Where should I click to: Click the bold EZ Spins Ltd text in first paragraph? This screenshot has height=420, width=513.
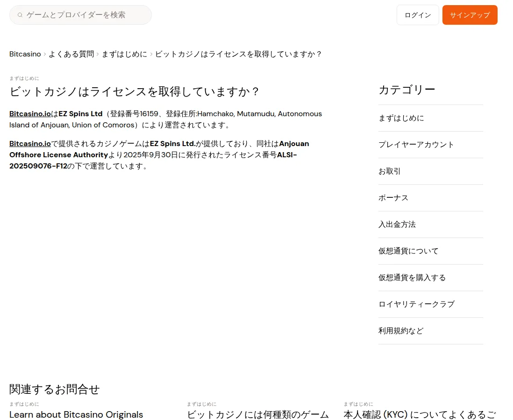pos(80,114)
